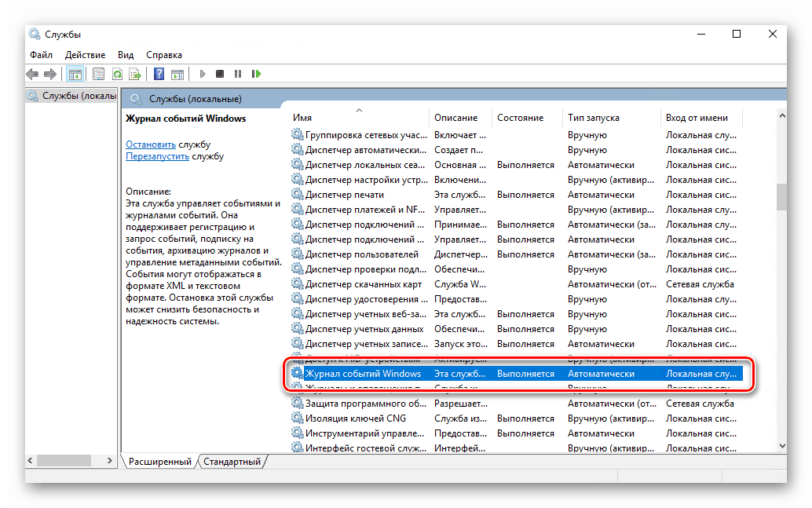The image size is (812, 508).
Task: Open the Действие menu
Action: 85,55
